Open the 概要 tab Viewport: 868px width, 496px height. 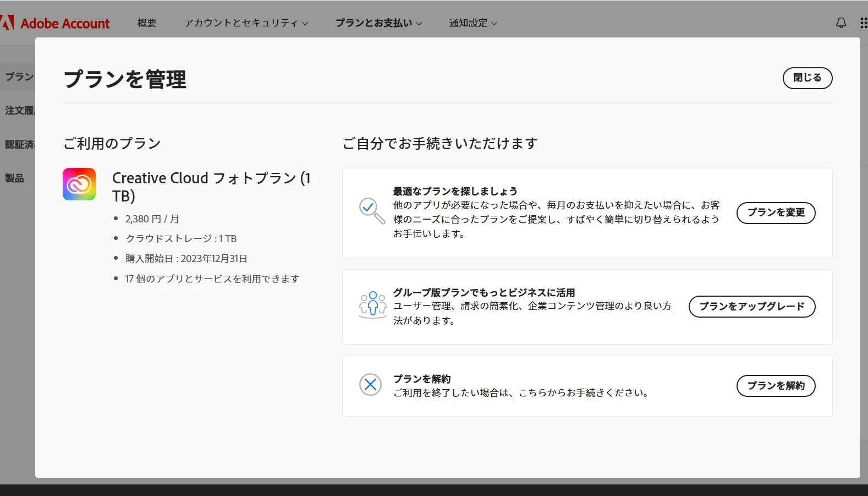(x=147, y=23)
